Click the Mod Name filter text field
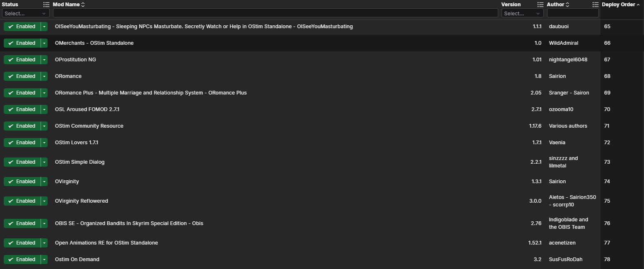 275,13
